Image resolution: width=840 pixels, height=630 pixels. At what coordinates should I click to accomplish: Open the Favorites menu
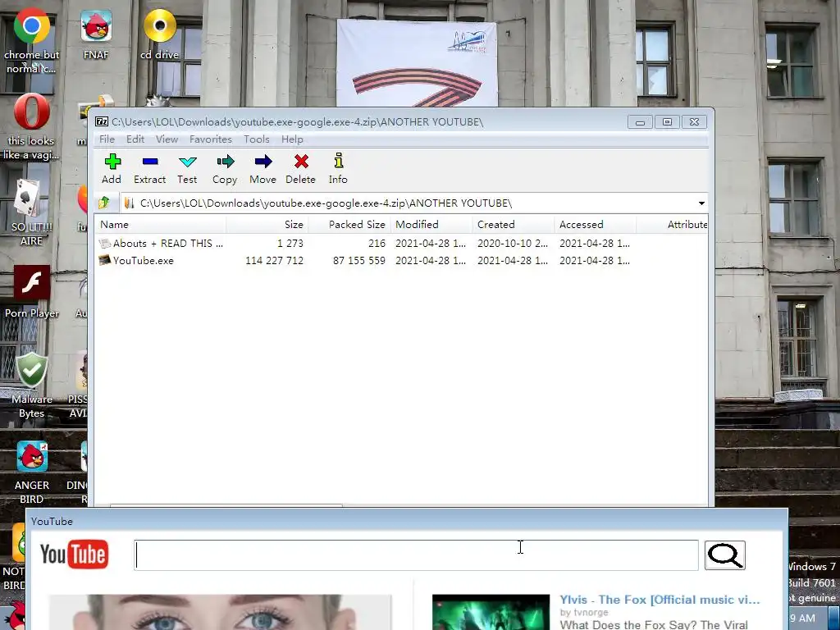click(x=211, y=139)
